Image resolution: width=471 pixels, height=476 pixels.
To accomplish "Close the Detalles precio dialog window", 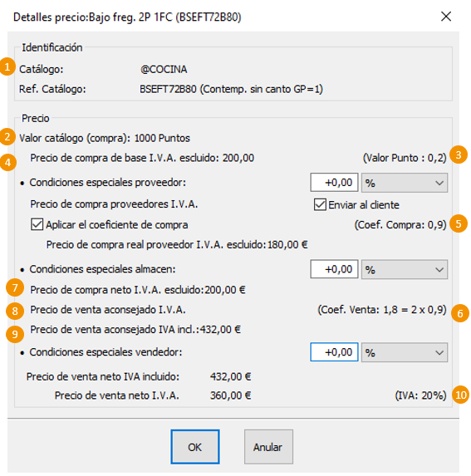I will click(x=446, y=17).
